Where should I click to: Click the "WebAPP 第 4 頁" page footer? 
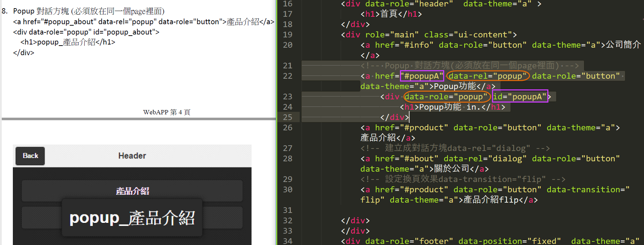coord(167,112)
